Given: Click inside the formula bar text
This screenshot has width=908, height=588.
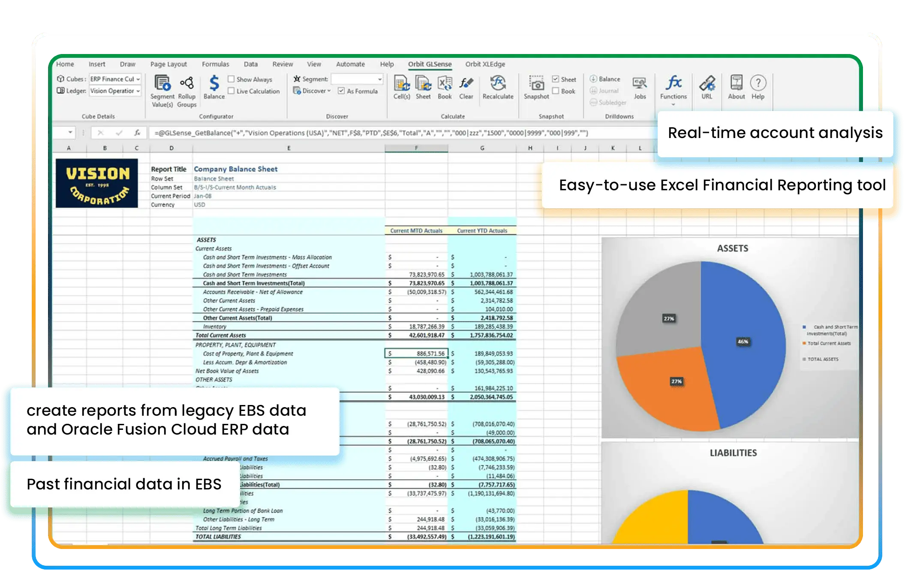Looking at the screenshot, I should [371, 133].
